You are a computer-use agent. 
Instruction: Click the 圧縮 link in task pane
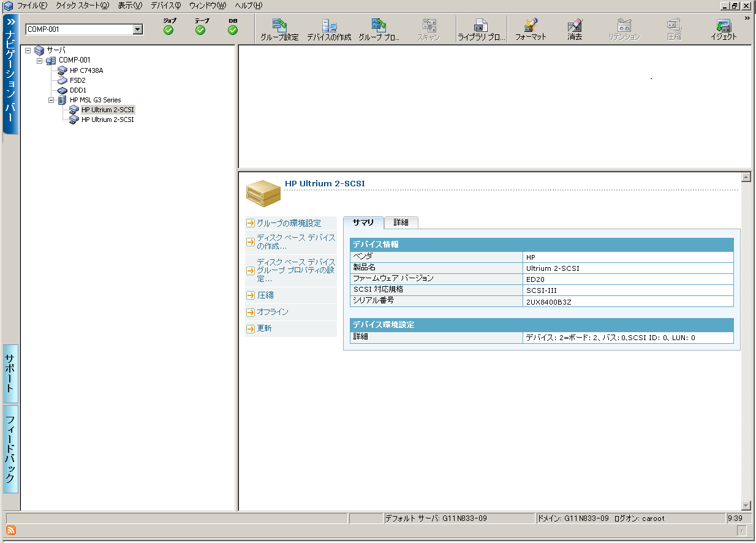tap(265, 295)
